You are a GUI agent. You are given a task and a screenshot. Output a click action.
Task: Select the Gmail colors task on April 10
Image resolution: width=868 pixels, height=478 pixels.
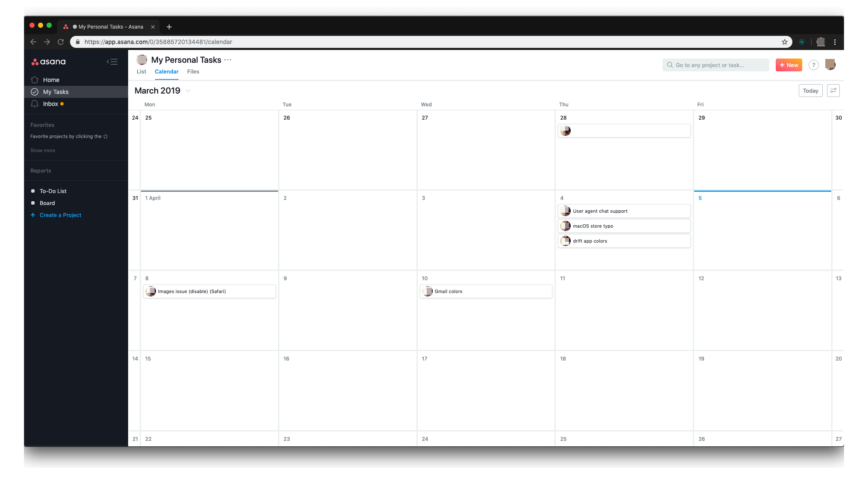click(x=448, y=291)
